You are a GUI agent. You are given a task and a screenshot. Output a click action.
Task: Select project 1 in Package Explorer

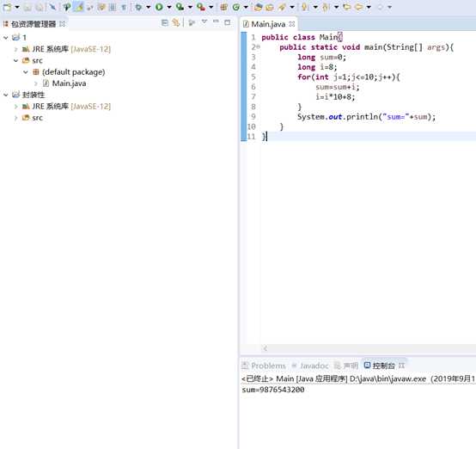24,38
